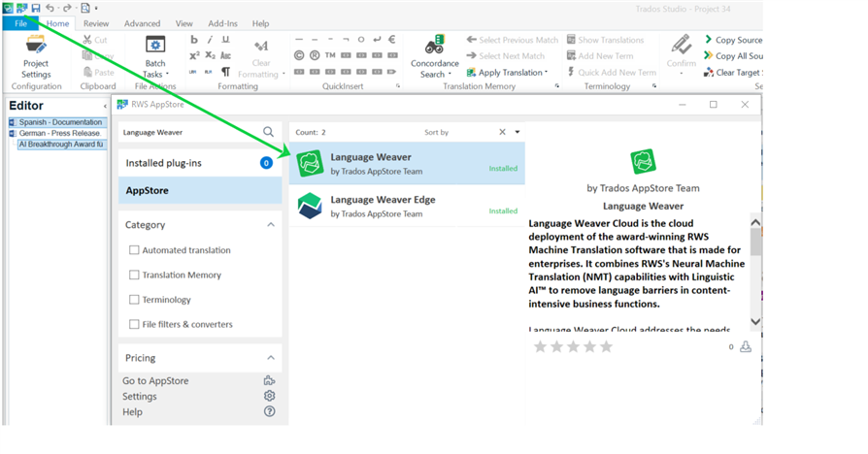This screenshot has width=868, height=454.
Task: Check the Translation Memory filter
Action: [134, 275]
